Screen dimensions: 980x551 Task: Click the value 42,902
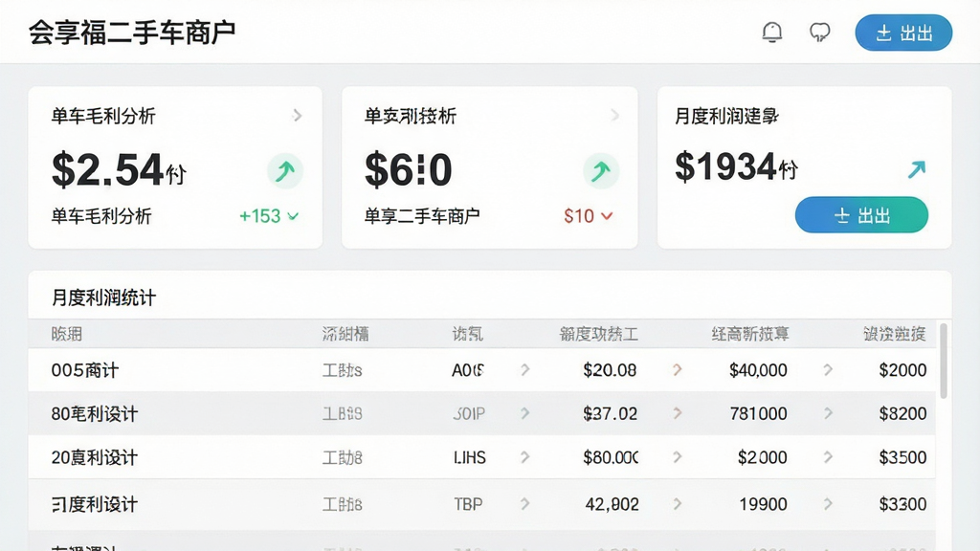pyautogui.click(x=612, y=504)
